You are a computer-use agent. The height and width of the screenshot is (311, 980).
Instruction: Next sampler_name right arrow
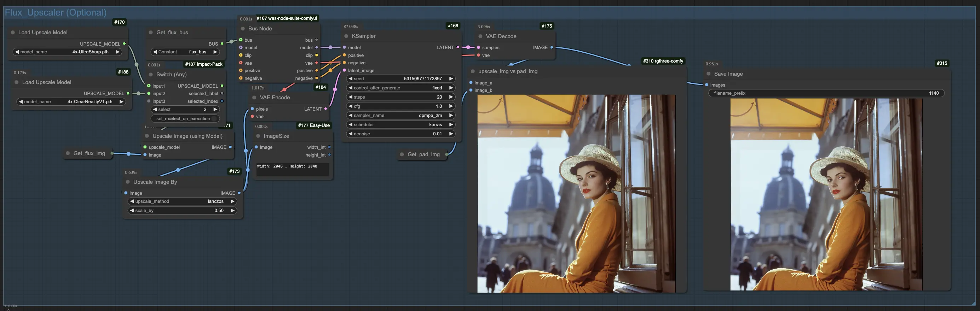451,115
